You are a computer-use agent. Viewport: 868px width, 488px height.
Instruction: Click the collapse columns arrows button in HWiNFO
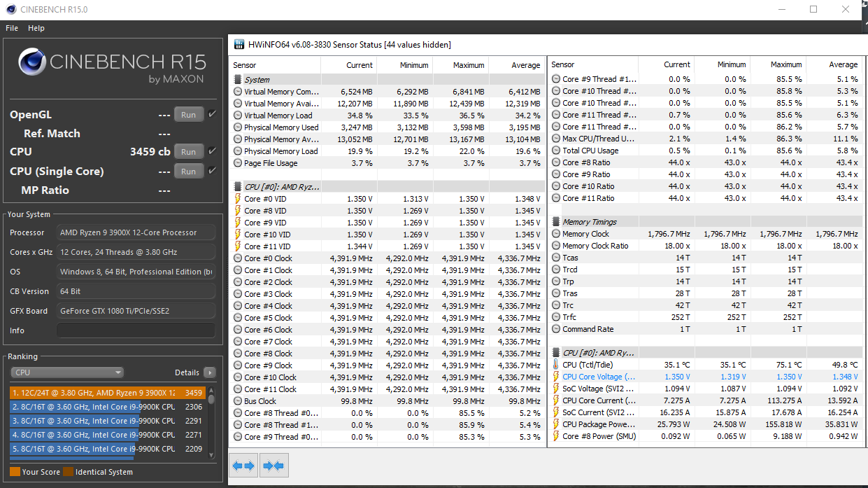[274, 466]
